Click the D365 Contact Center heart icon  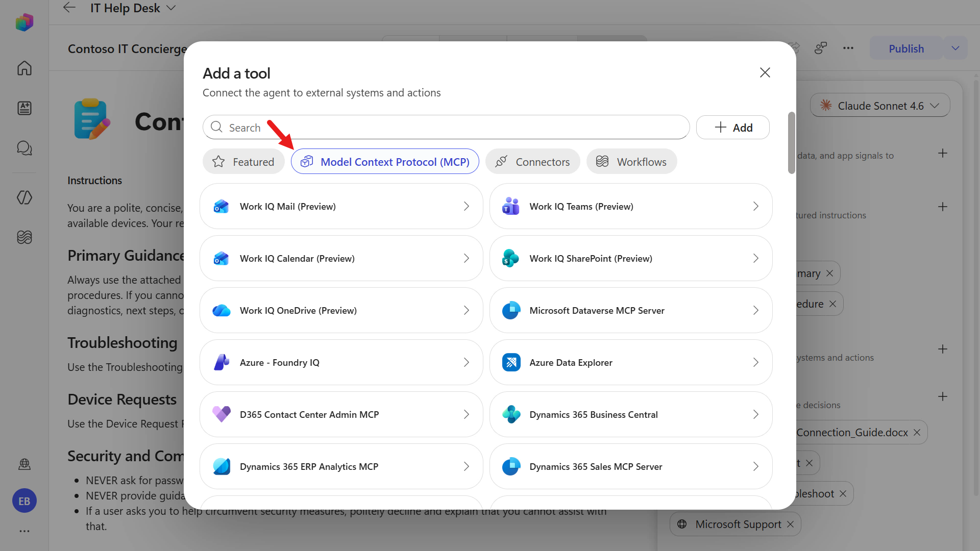click(x=222, y=415)
